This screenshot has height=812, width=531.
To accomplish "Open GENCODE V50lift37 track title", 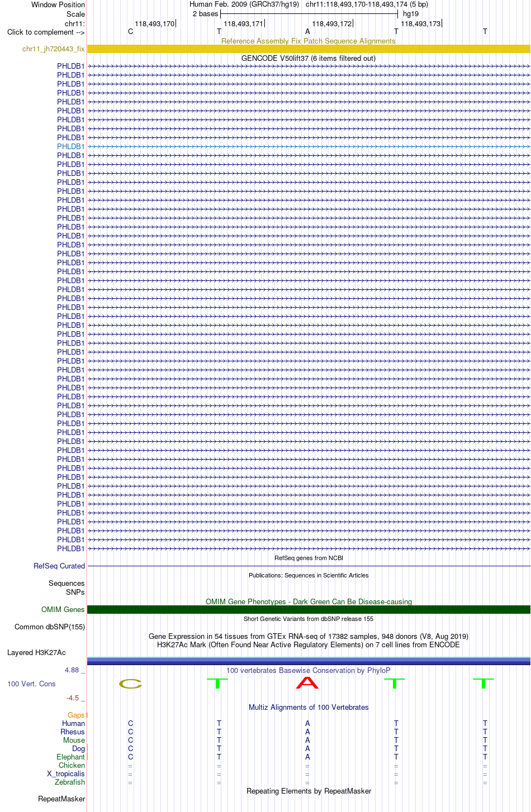I will (x=309, y=58).
